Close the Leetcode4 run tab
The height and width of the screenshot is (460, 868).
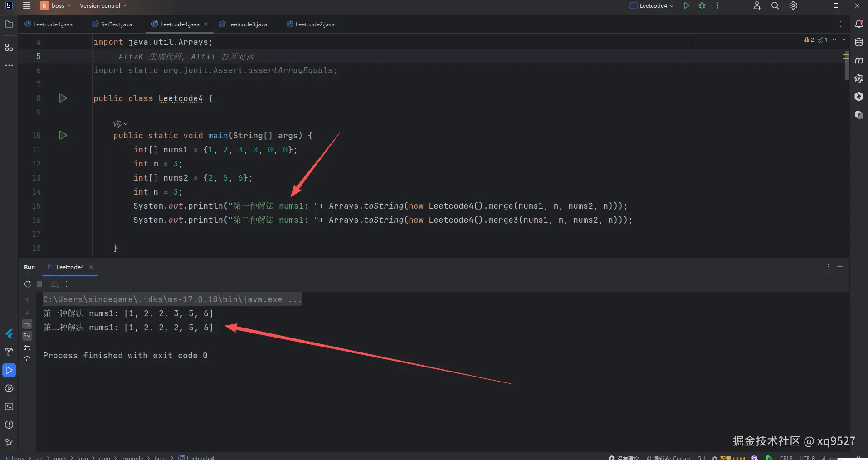click(x=91, y=267)
